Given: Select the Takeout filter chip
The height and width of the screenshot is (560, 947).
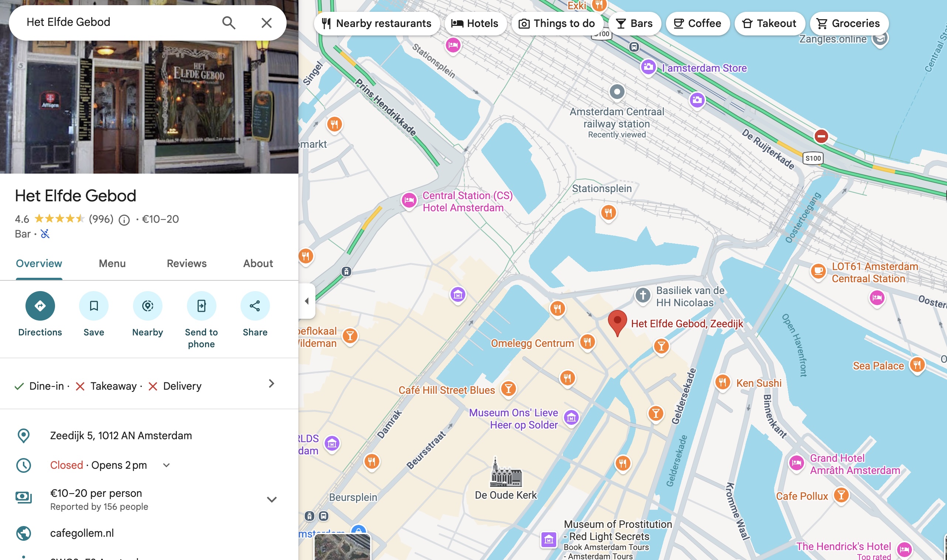Looking at the screenshot, I should coord(770,23).
